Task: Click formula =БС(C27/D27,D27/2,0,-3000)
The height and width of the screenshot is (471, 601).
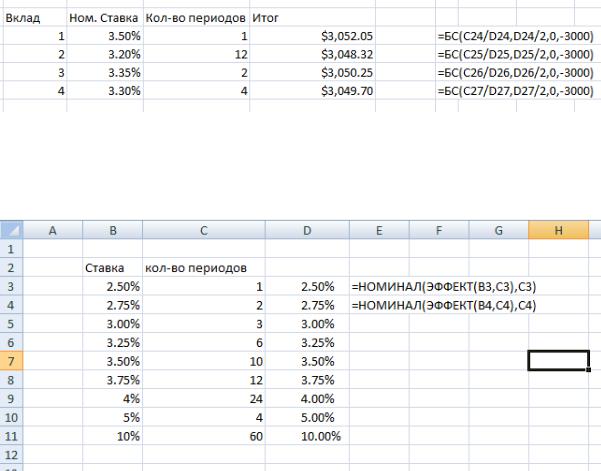Action: pyautogui.click(x=516, y=91)
